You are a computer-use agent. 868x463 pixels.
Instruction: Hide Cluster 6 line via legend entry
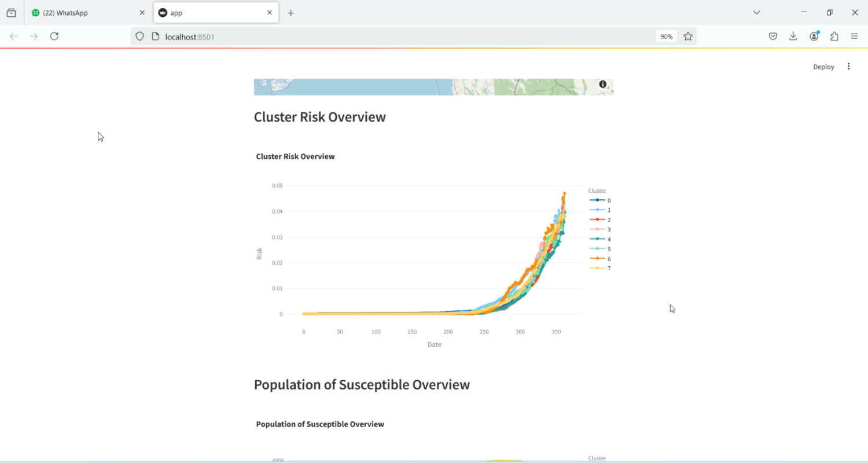(x=600, y=259)
